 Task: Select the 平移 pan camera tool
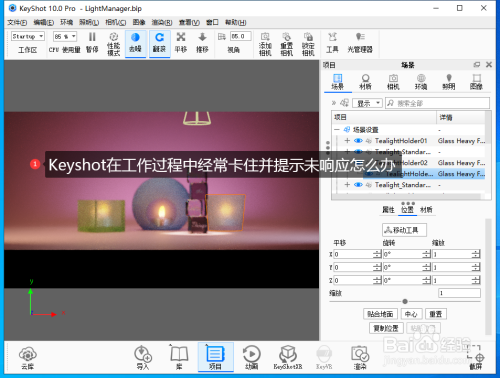click(181, 43)
